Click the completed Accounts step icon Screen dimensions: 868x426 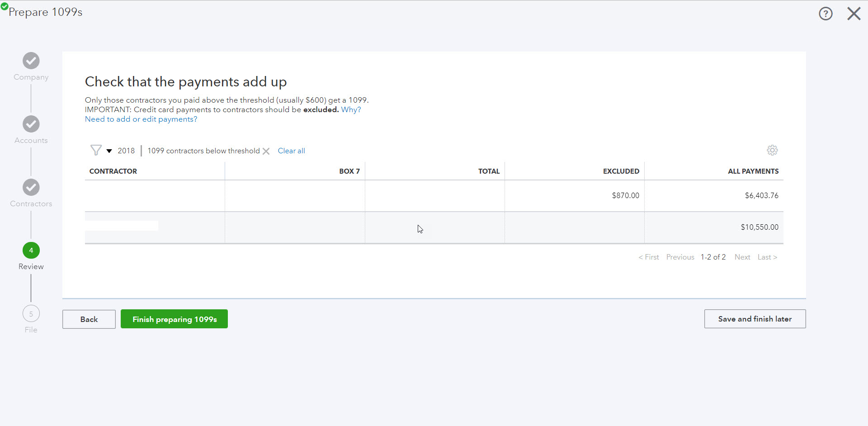point(31,123)
